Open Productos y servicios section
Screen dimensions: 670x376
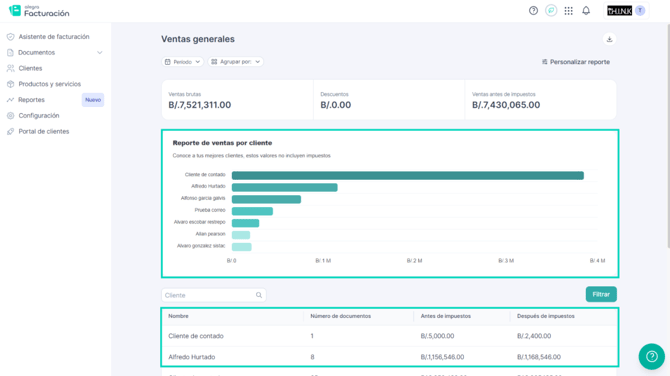click(49, 84)
